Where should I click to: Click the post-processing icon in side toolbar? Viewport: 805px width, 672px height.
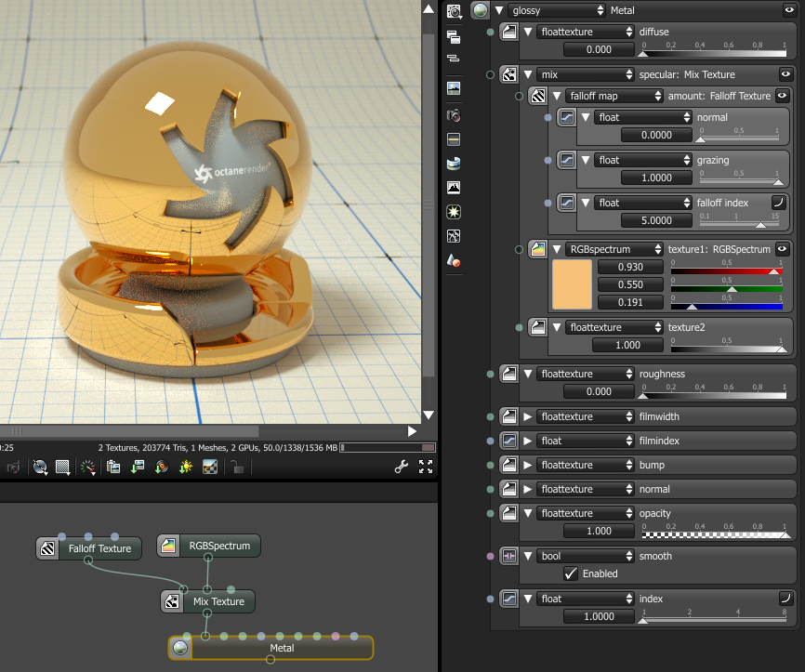coord(454,236)
